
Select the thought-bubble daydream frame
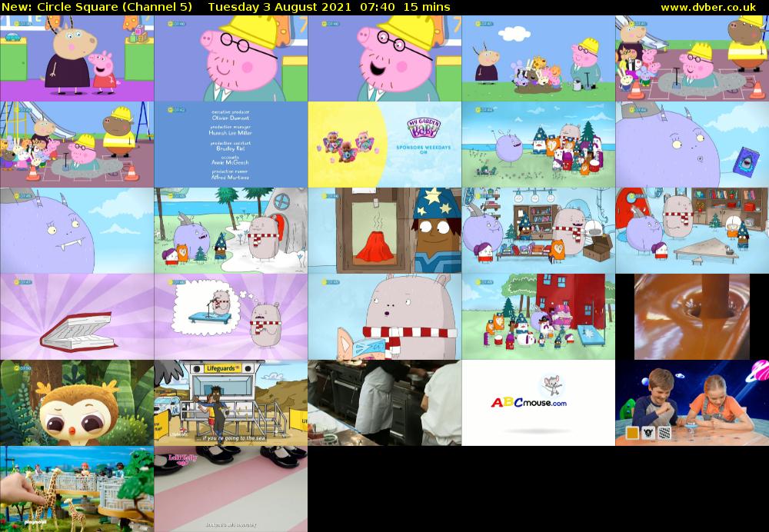tap(231, 317)
